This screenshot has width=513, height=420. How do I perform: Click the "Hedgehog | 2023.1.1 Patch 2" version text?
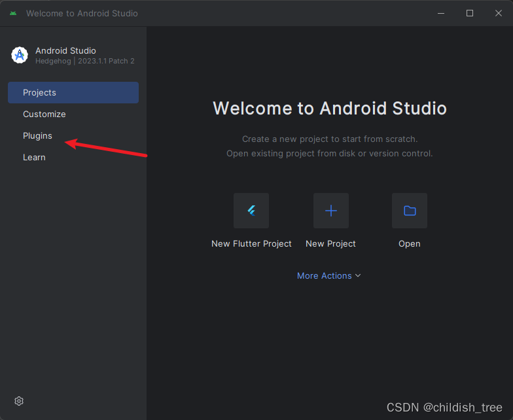85,61
